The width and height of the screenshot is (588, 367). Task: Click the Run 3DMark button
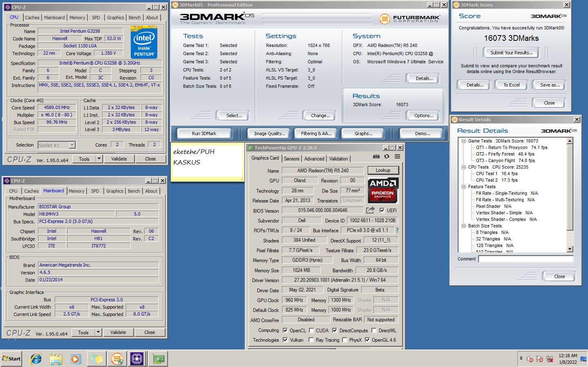(x=204, y=133)
